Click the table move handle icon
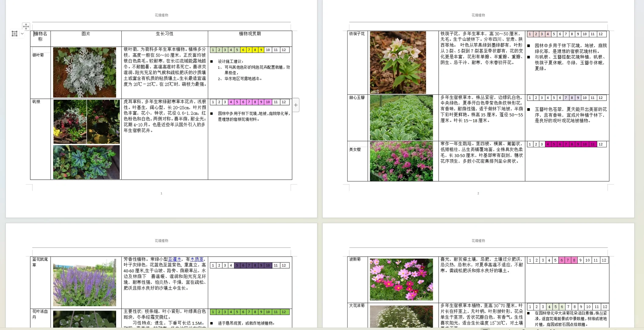The width and height of the screenshot is (644, 330). click(26, 27)
